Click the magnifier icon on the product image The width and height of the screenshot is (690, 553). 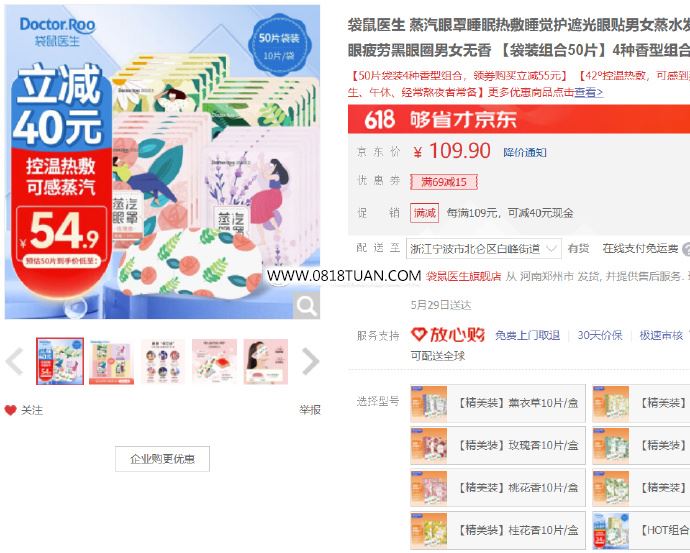tap(306, 305)
